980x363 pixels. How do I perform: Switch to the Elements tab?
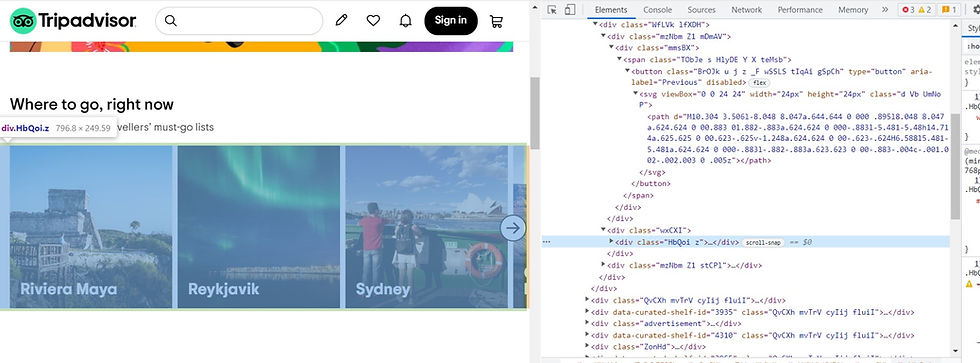click(x=611, y=9)
